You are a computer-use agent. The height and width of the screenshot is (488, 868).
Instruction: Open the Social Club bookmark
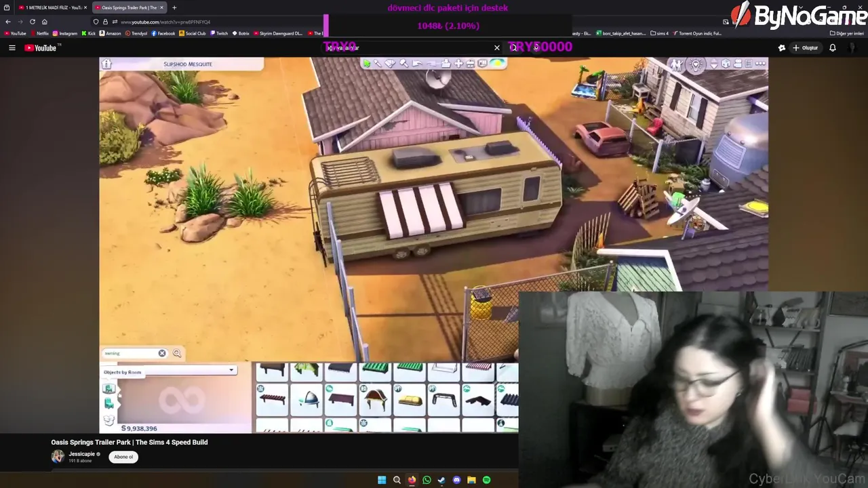coord(193,33)
